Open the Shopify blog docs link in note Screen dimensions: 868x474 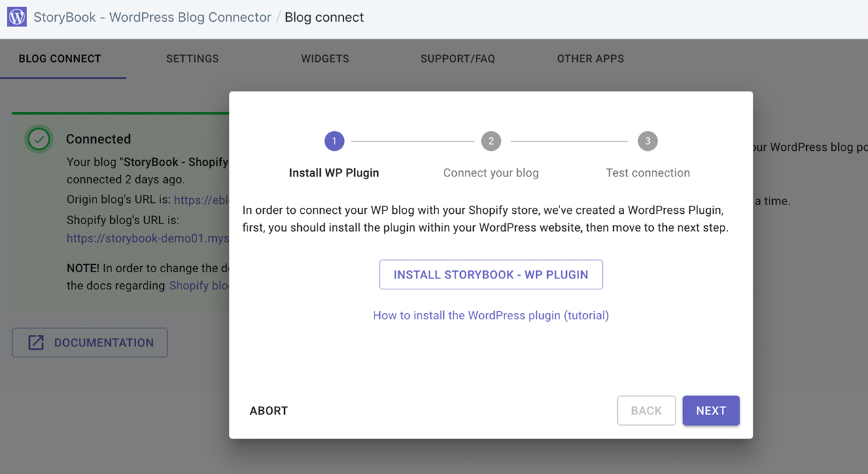tap(199, 286)
